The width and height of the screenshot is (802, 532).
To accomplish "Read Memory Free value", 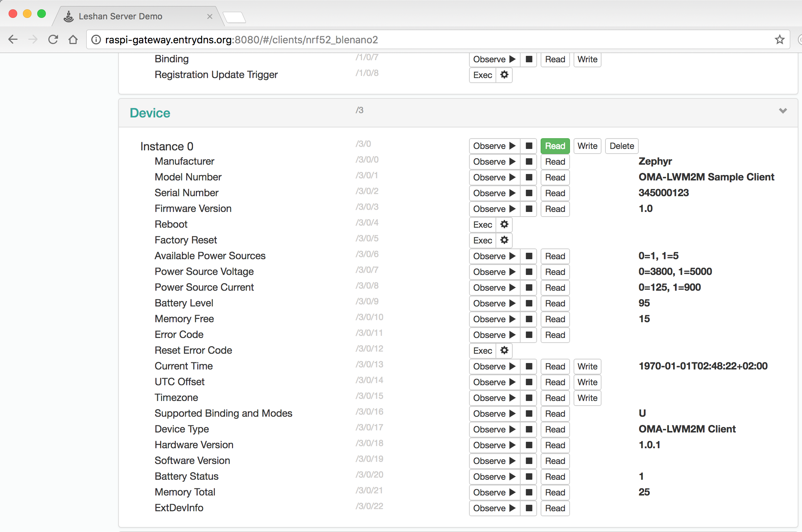I will 555,319.
